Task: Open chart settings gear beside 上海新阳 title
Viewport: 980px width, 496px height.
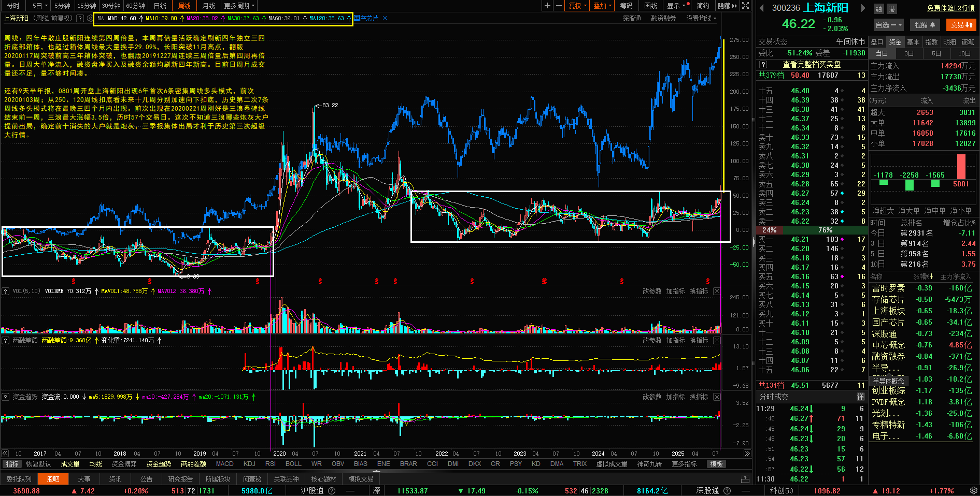Action: pyautogui.click(x=90, y=18)
